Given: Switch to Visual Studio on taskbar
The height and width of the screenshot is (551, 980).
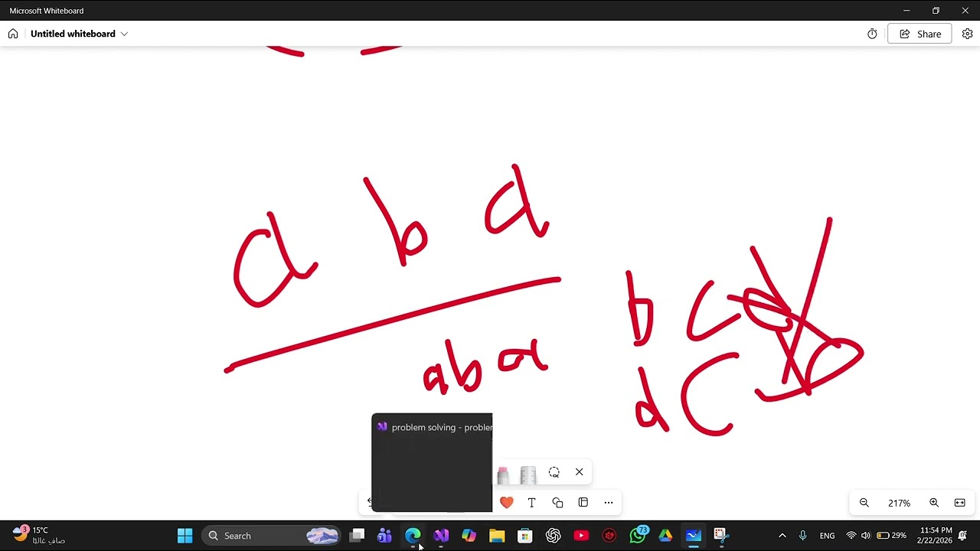Looking at the screenshot, I should pos(441,536).
